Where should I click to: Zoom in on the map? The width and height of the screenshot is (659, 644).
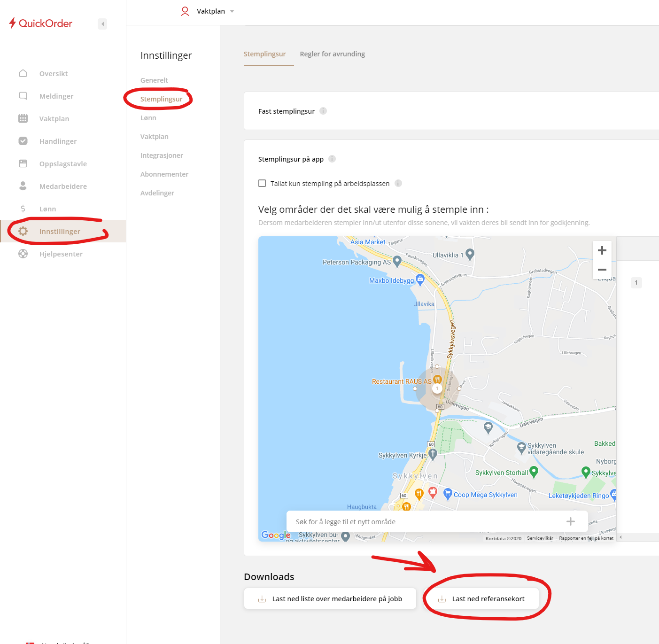click(x=602, y=250)
